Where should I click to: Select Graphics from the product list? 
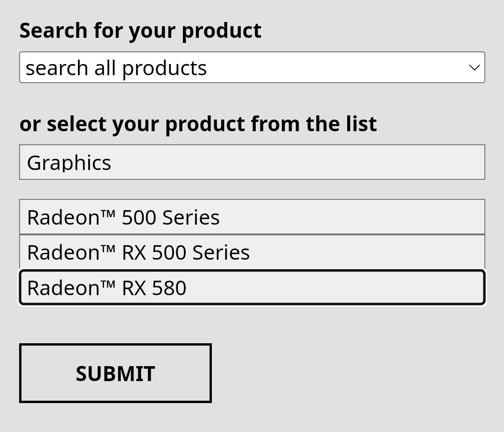[x=252, y=162]
